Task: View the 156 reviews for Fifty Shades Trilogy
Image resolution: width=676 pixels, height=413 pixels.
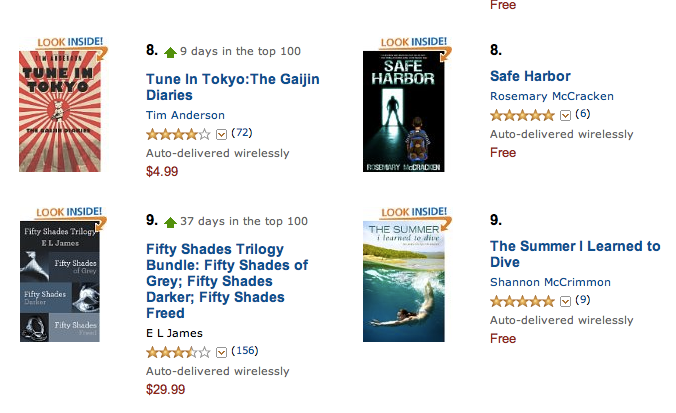Action: coord(244,351)
